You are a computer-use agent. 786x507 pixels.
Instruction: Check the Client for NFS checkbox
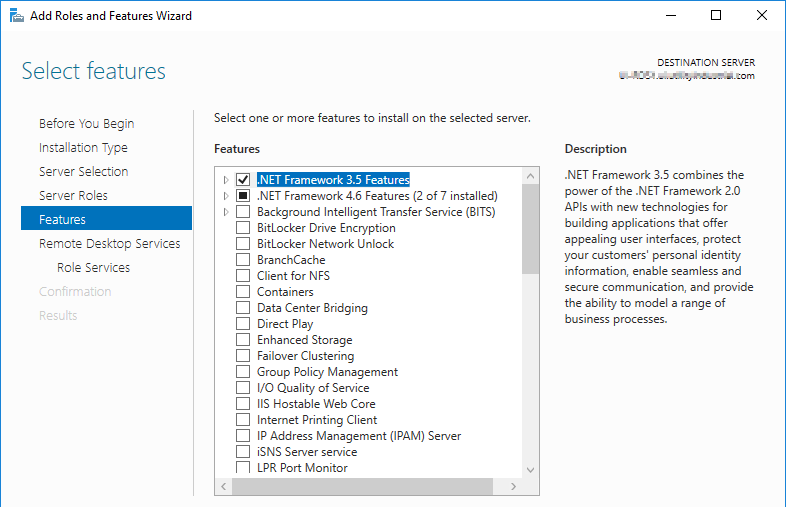click(243, 276)
